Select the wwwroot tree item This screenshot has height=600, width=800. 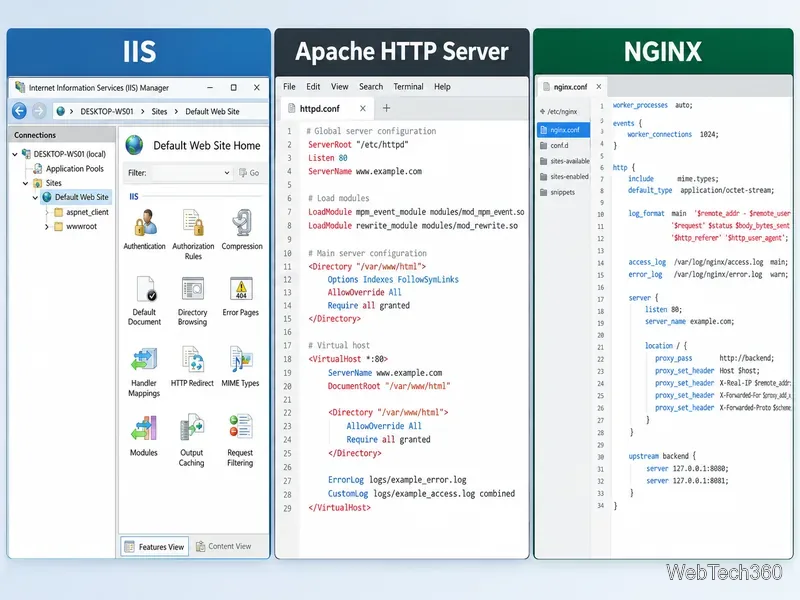point(81,226)
